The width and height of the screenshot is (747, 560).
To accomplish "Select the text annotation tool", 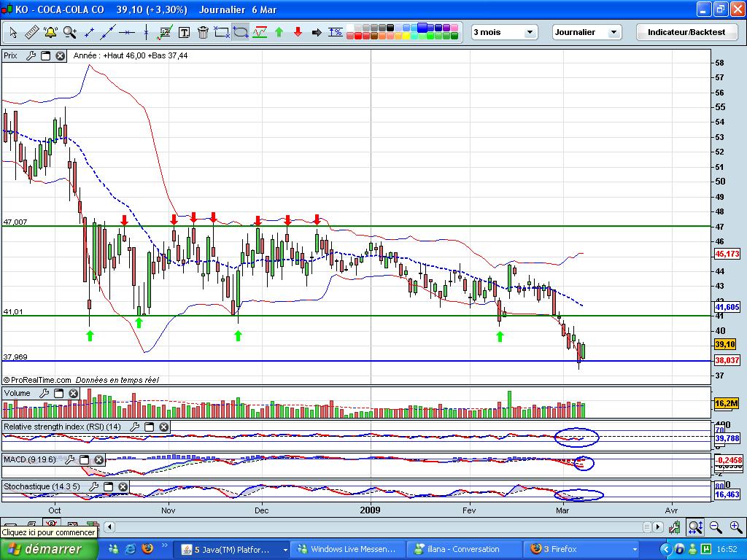I will pos(184,32).
